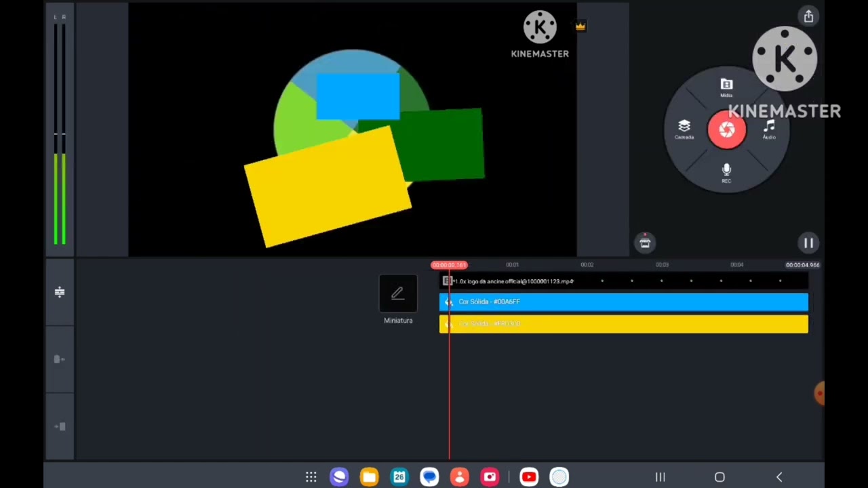Click the 00:03 ruler mark
Image resolution: width=868 pixels, height=488 pixels.
(x=662, y=265)
